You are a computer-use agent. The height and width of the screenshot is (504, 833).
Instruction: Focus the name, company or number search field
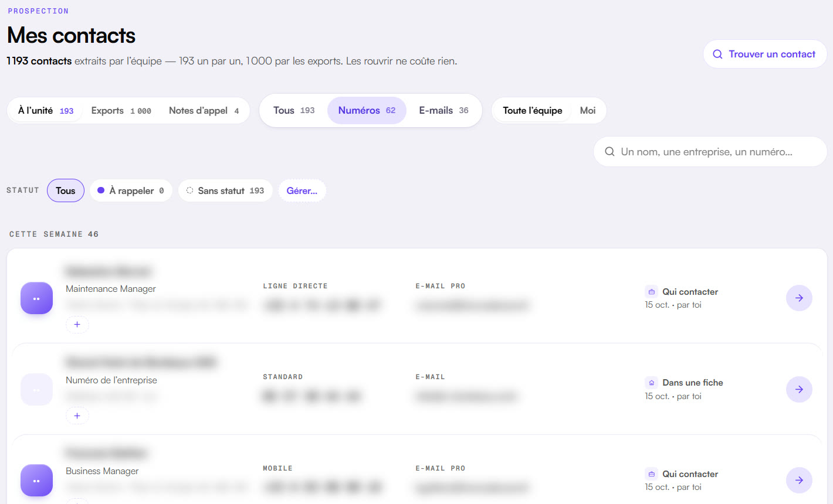710,152
